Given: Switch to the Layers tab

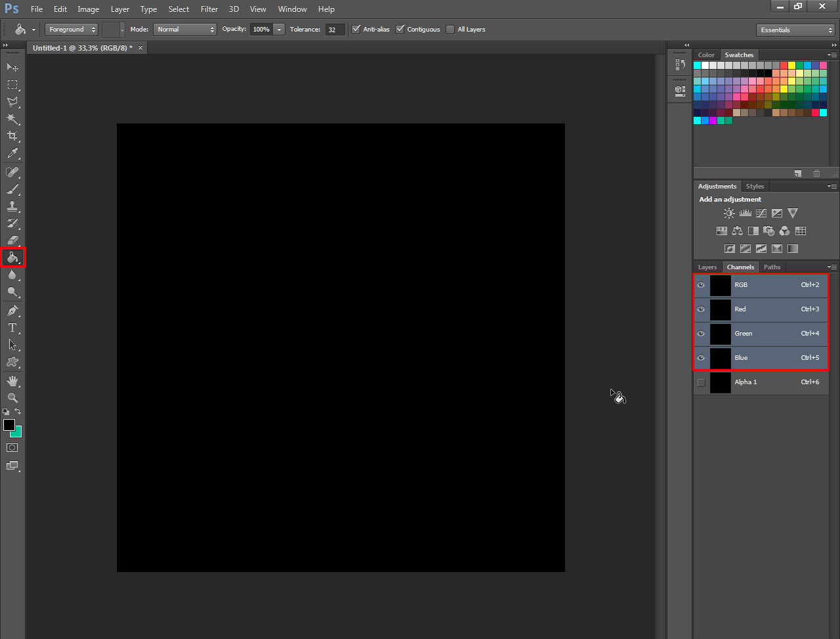Looking at the screenshot, I should (707, 267).
